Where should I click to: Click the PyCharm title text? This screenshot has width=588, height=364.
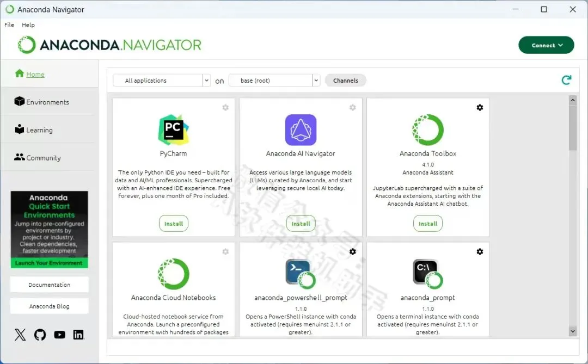(x=173, y=153)
